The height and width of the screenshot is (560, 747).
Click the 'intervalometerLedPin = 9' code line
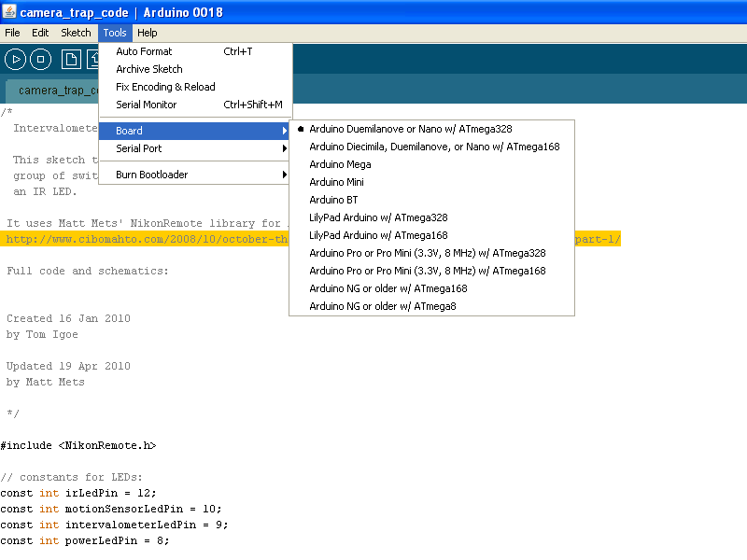coord(114,525)
